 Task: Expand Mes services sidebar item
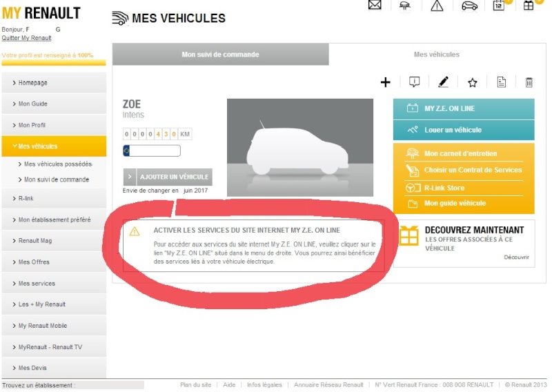(54, 284)
